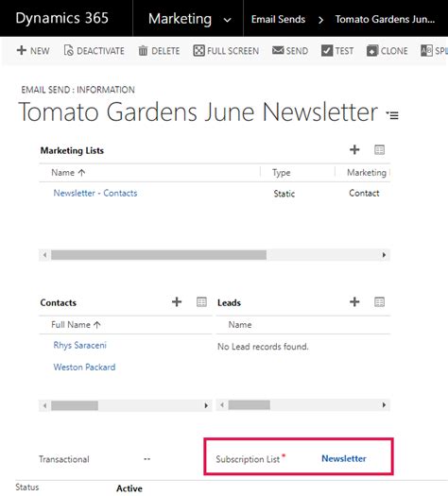Image resolution: width=448 pixels, height=496 pixels.
Task: Click the Active status value
Action: (x=129, y=488)
